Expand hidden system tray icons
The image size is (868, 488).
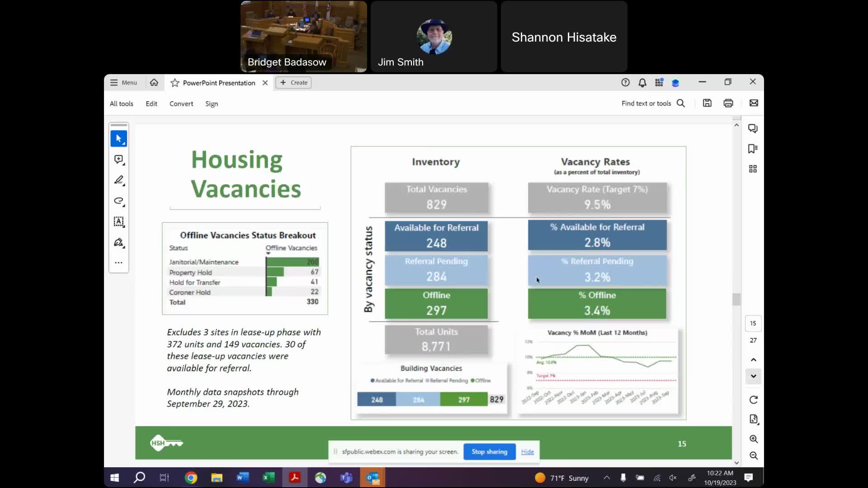click(607, 478)
